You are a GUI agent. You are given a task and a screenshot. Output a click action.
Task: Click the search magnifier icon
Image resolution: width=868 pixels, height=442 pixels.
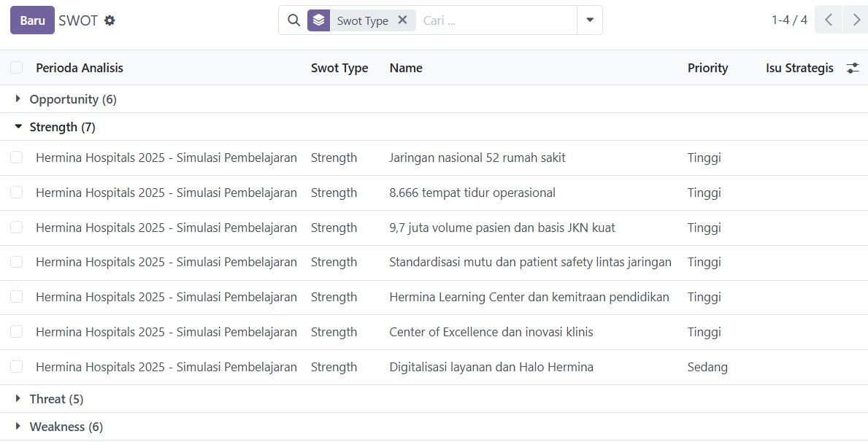[x=293, y=20]
